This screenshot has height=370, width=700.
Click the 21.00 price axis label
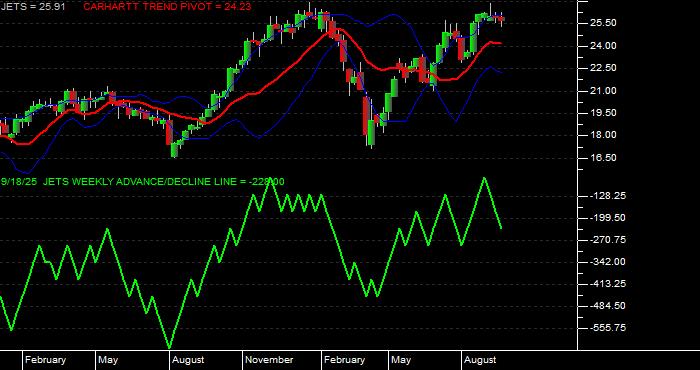(x=603, y=91)
